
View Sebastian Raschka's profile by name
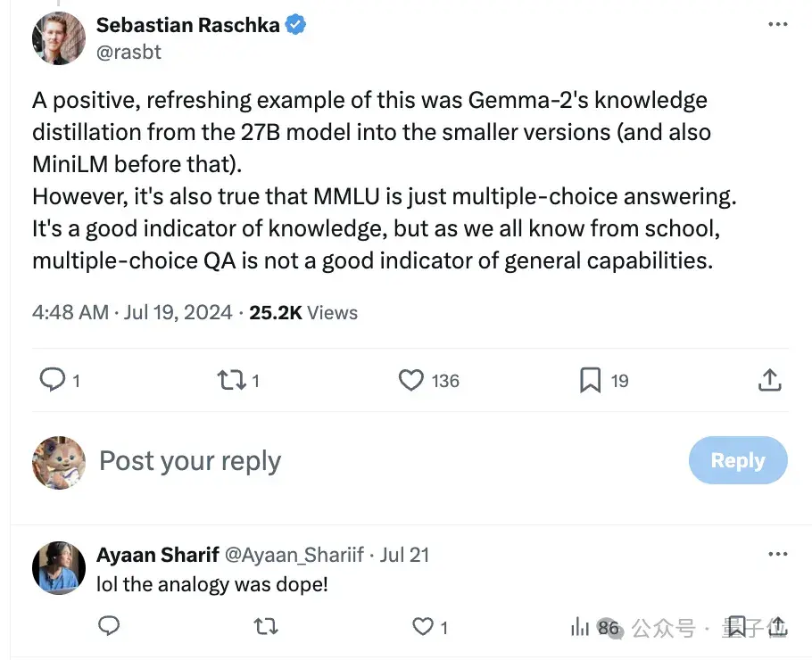(187, 25)
